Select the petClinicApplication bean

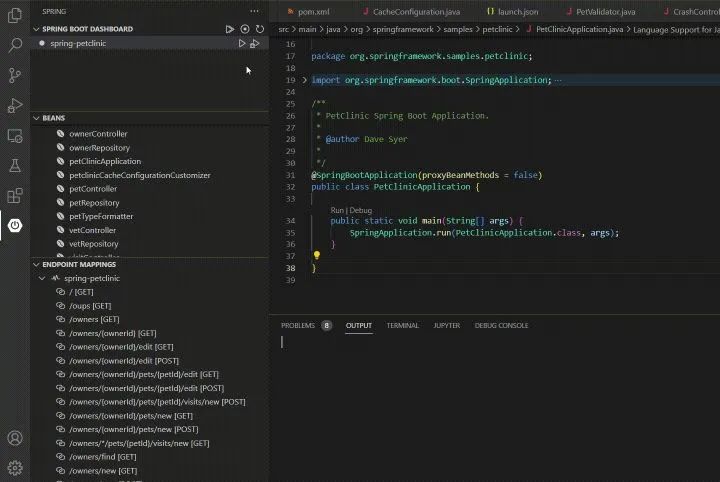pos(105,161)
